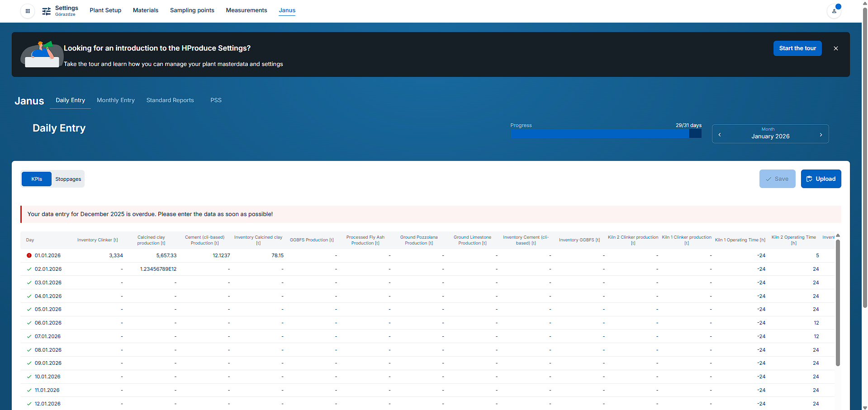
Task: Click the green checkmark for 05.01.2026
Action: coord(29,309)
